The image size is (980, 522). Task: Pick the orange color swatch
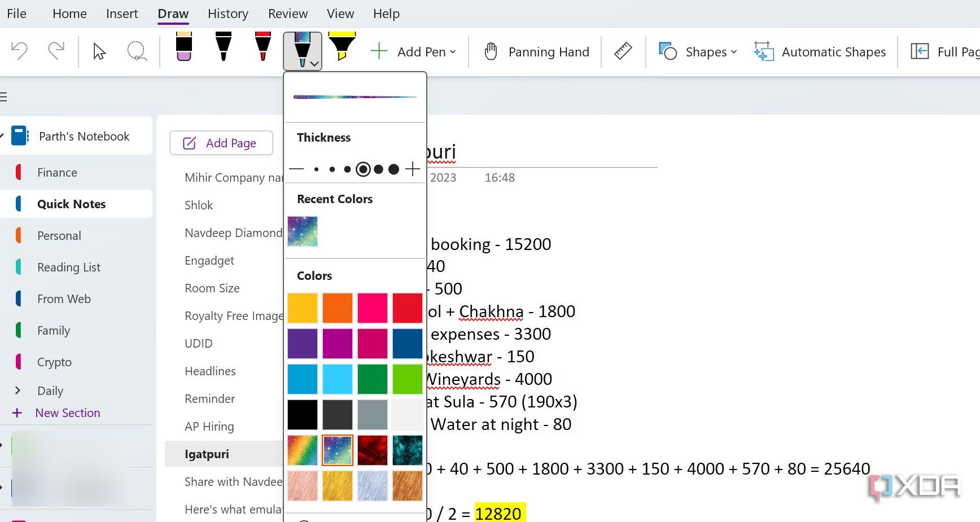[x=338, y=308]
